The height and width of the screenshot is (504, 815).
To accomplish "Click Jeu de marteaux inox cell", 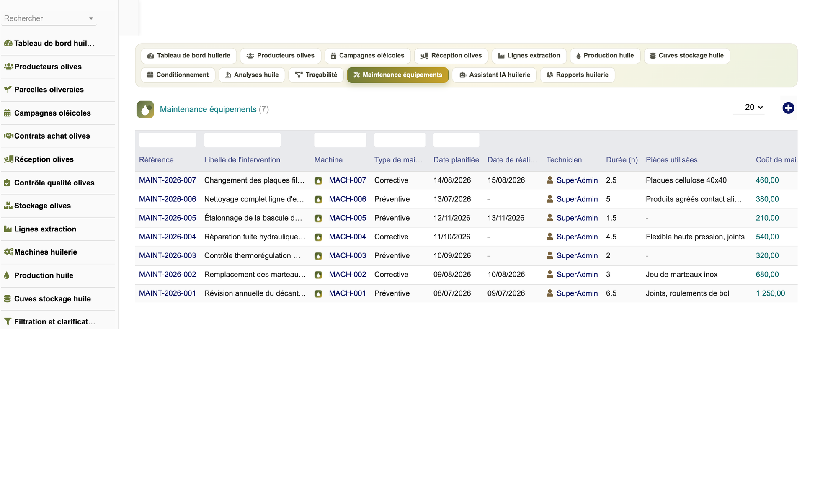I will click(x=682, y=275).
